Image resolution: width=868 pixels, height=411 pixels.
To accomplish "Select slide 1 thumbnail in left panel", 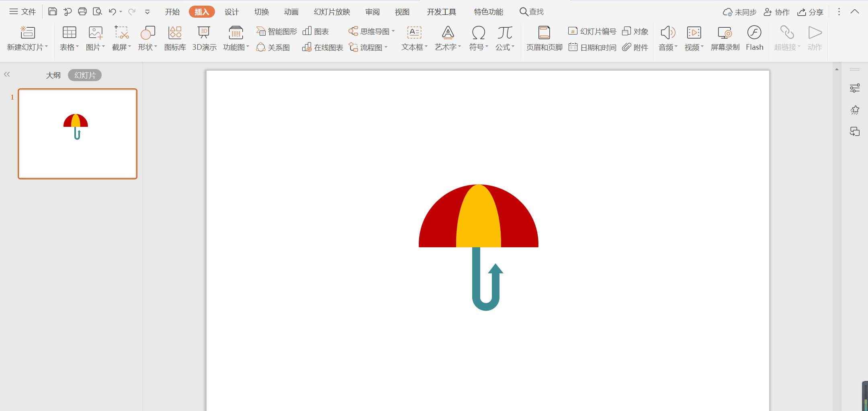I will tap(77, 133).
